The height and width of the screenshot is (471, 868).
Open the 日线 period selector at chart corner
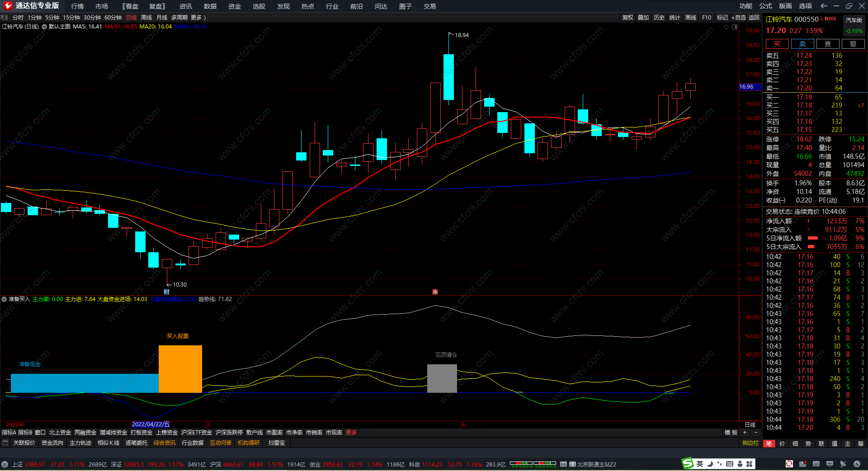click(x=750, y=425)
